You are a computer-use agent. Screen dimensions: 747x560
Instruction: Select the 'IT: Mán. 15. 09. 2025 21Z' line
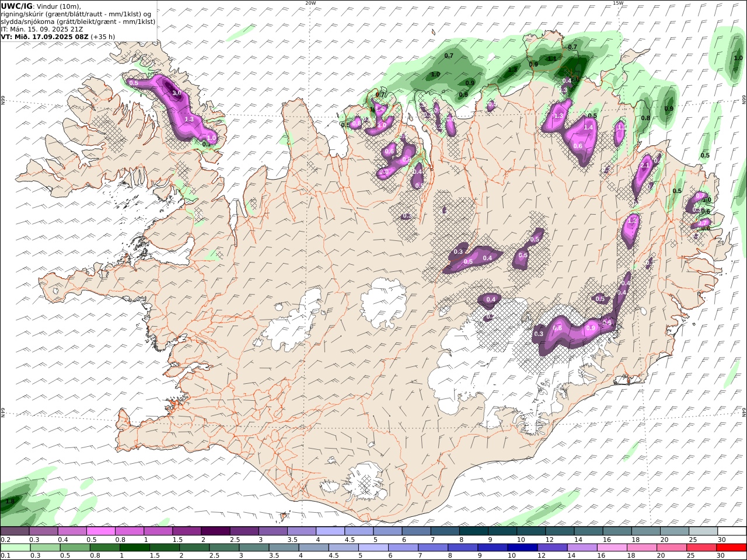tap(41, 29)
